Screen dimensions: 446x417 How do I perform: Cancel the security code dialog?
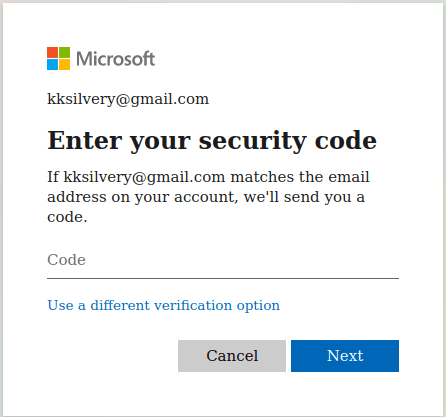232,356
